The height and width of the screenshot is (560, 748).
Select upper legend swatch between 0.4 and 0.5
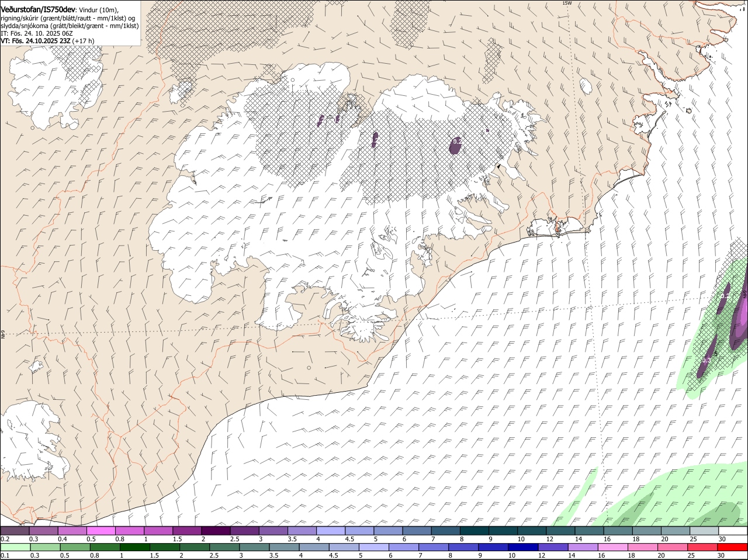coord(72,531)
